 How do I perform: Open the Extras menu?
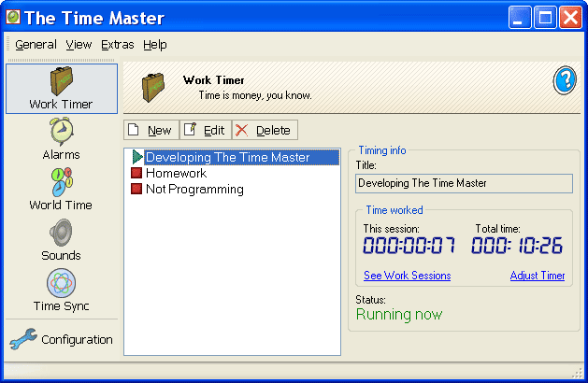point(117,44)
